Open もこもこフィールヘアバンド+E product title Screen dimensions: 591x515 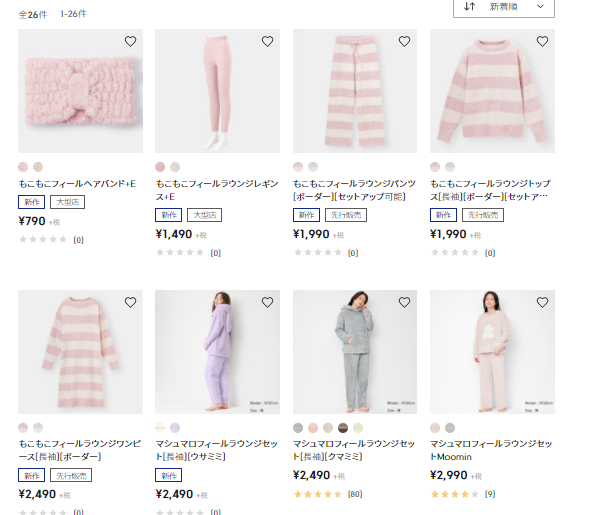[x=77, y=184]
